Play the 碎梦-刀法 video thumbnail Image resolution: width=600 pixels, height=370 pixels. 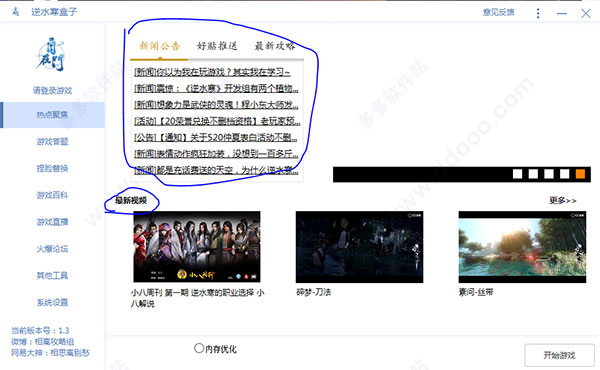point(359,247)
